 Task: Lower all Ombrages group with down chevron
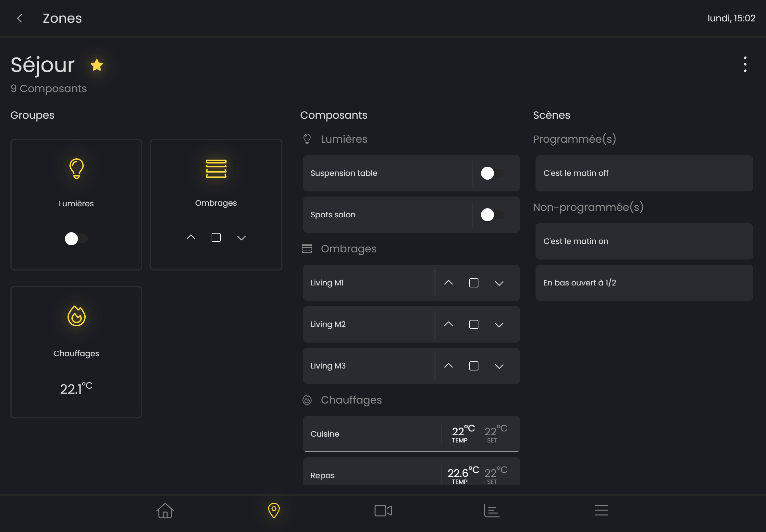coord(241,238)
